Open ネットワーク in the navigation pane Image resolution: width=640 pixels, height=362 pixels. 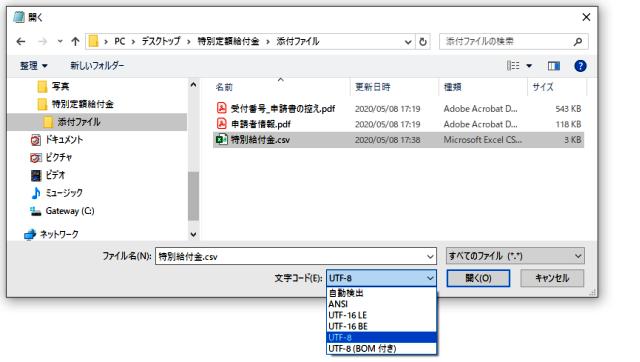(x=59, y=234)
